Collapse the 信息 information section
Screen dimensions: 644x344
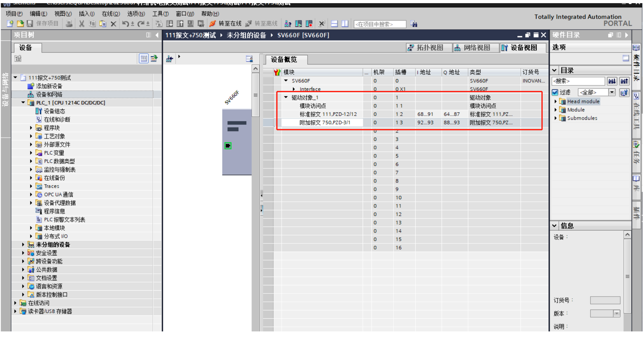click(554, 225)
